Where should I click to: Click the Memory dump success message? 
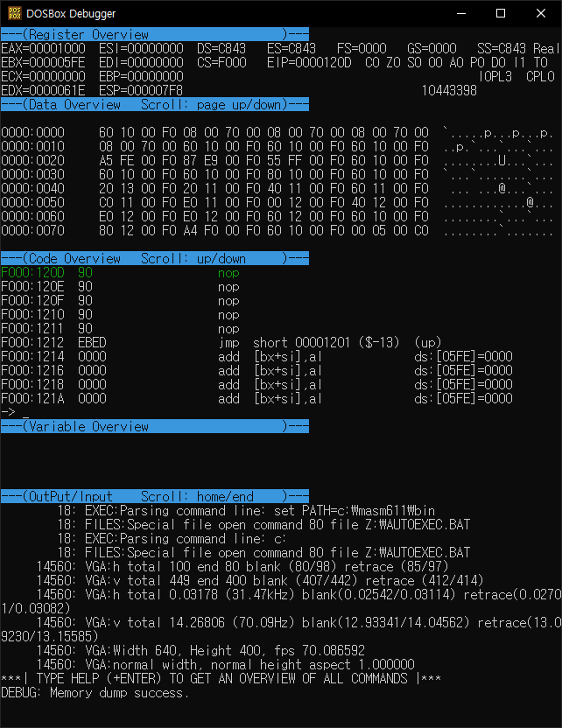[95, 693]
